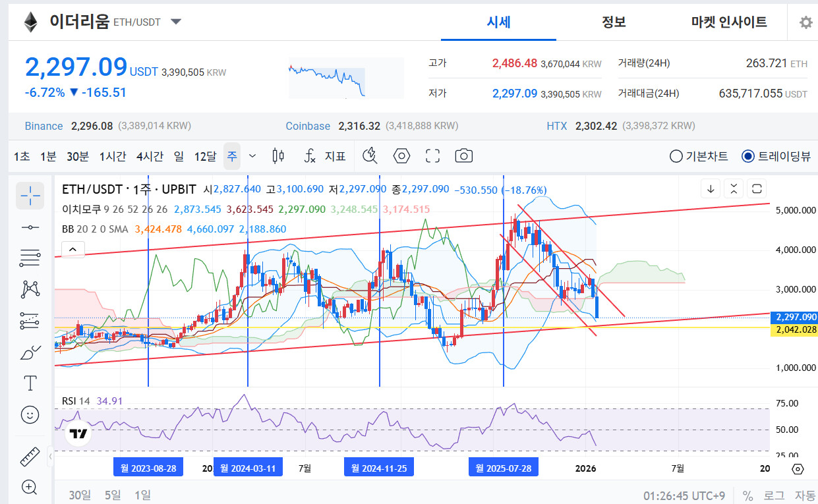Viewport: 818px width, 504px height.
Task: Activate the zoom-in magnifier tool
Action: pos(30,487)
